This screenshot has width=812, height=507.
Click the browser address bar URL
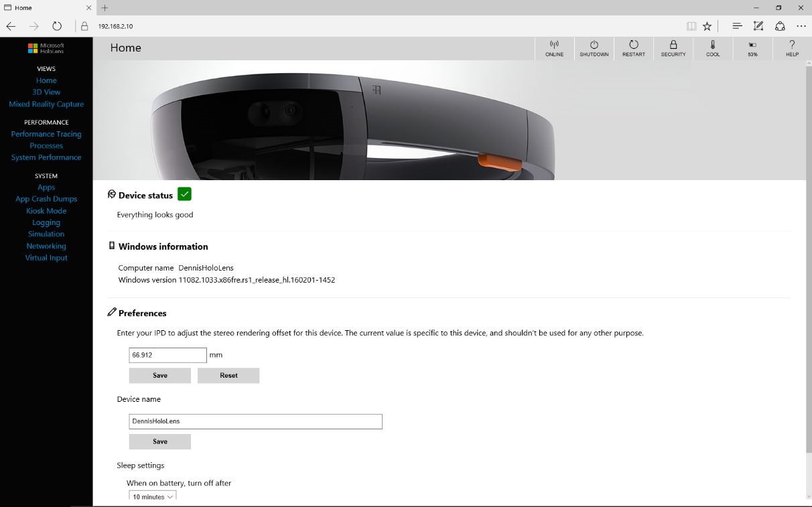point(116,26)
